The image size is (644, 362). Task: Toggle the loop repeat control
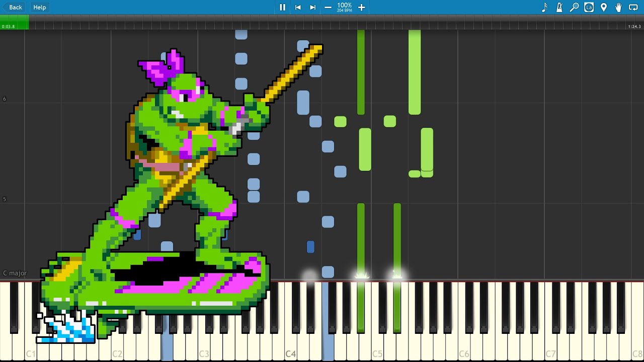tap(633, 7)
